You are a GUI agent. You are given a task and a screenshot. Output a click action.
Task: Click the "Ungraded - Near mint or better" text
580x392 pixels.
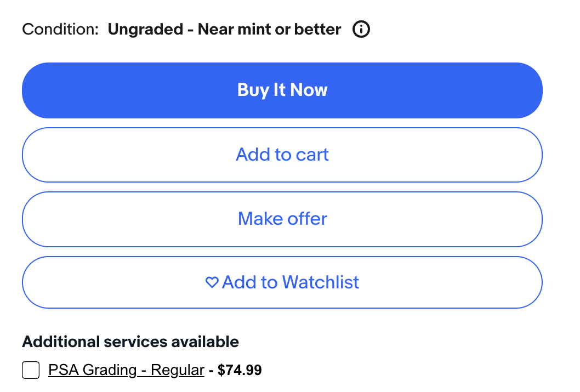coord(224,30)
